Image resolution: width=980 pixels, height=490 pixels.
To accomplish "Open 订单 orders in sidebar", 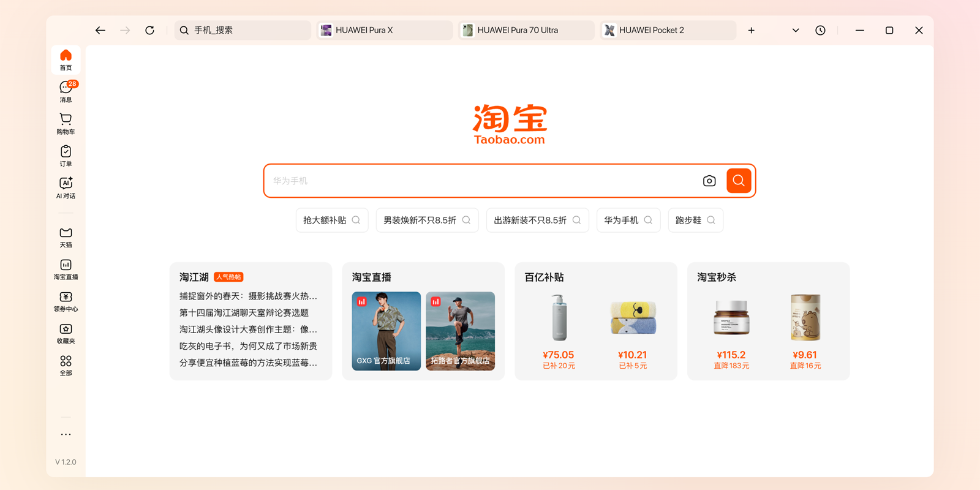I will [66, 156].
